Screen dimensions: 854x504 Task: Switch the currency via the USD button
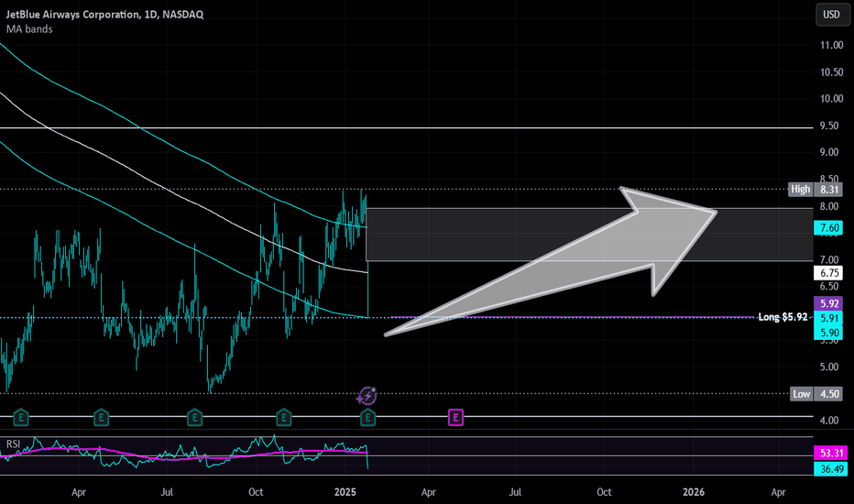pyautogui.click(x=832, y=15)
